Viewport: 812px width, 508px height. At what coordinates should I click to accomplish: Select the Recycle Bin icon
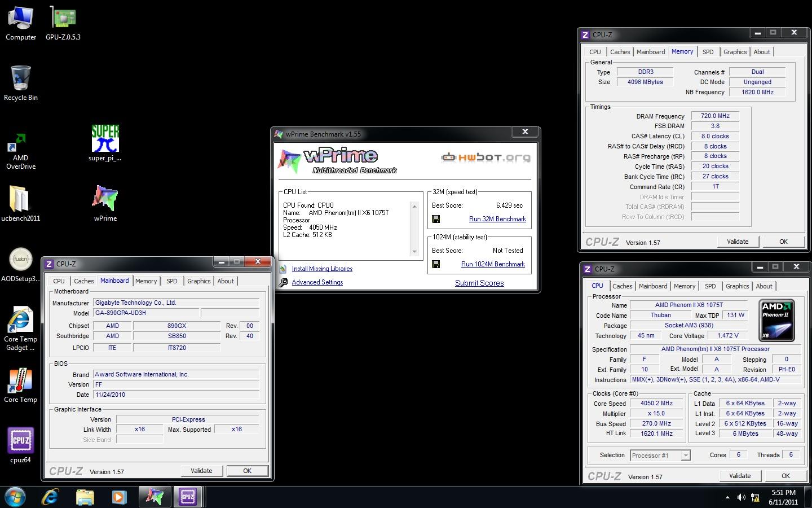[21, 83]
